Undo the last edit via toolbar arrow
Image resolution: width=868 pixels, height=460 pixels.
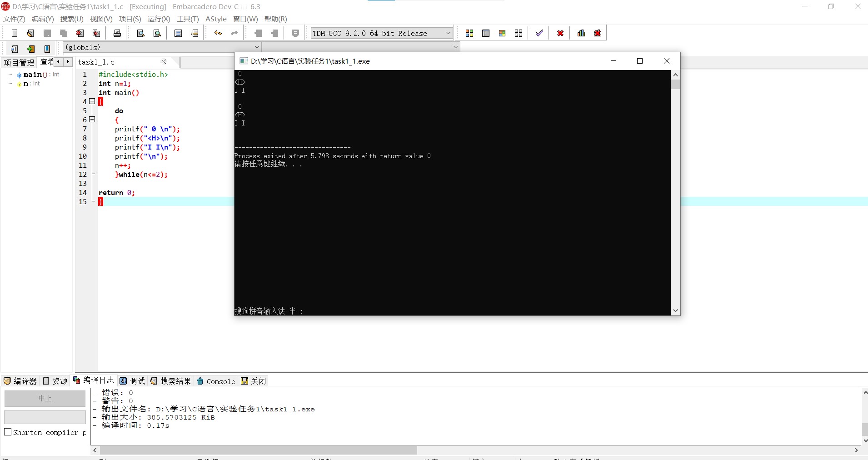(x=218, y=33)
